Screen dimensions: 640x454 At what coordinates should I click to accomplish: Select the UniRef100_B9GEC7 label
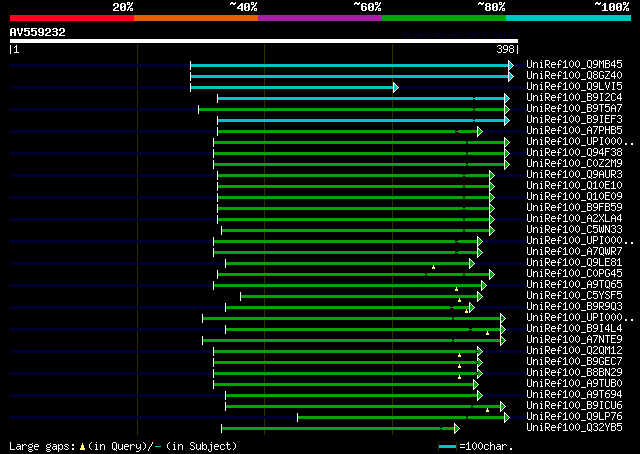pos(574,362)
